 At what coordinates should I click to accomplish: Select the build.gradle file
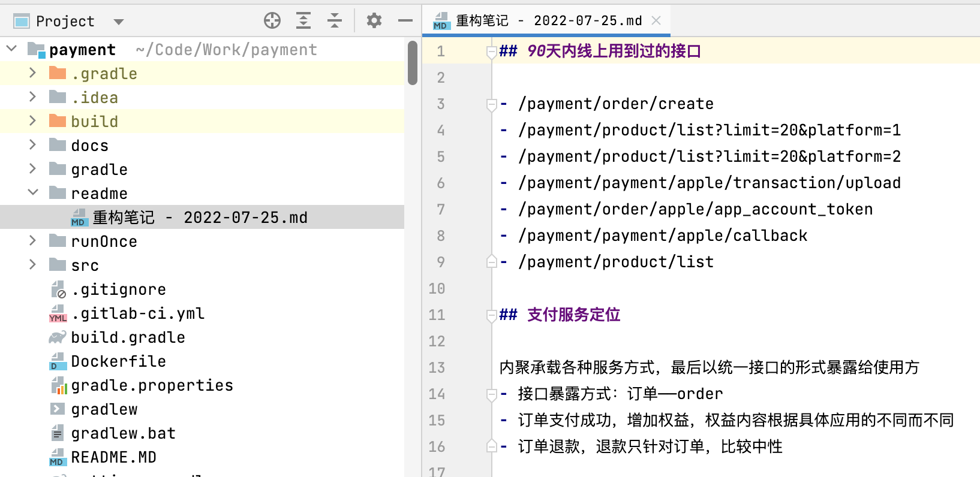[x=128, y=337]
